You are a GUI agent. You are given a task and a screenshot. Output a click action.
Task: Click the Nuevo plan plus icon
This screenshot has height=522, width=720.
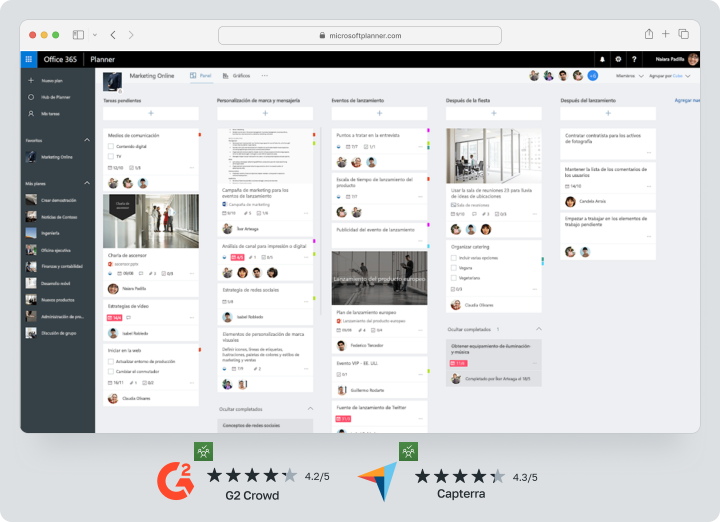(31, 80)
